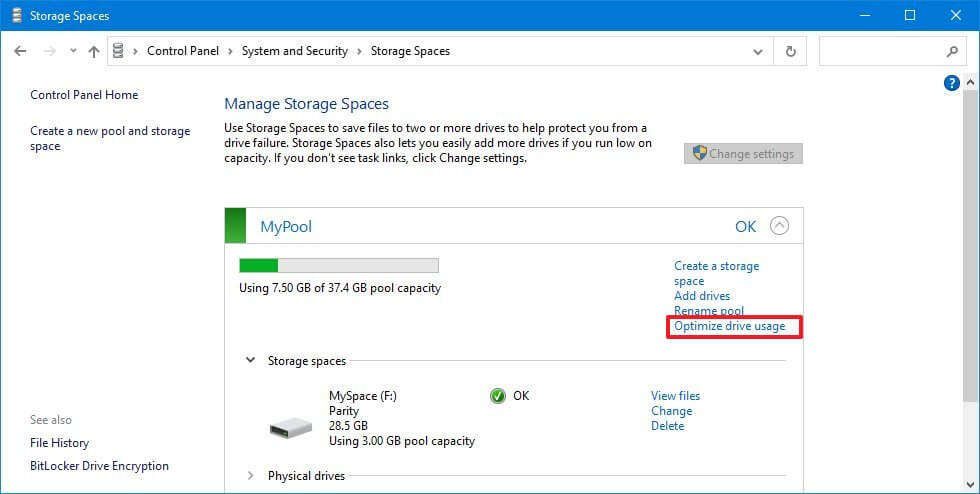Click scrollbar down arrow
The height and width of the screenshot is (494, 980).
pyautogui.click(x=970, y=484)
